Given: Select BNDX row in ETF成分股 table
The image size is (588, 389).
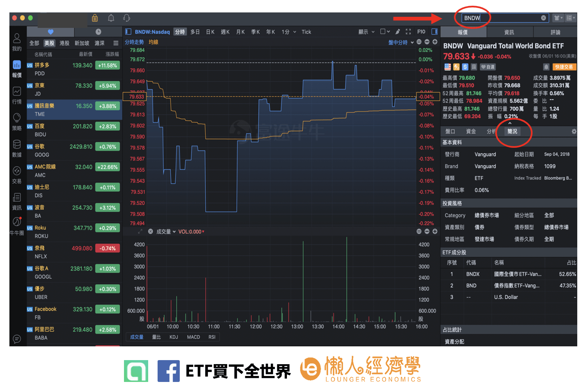Looking at the screenshot, I should pyautogui.click(x=509, y=274).
